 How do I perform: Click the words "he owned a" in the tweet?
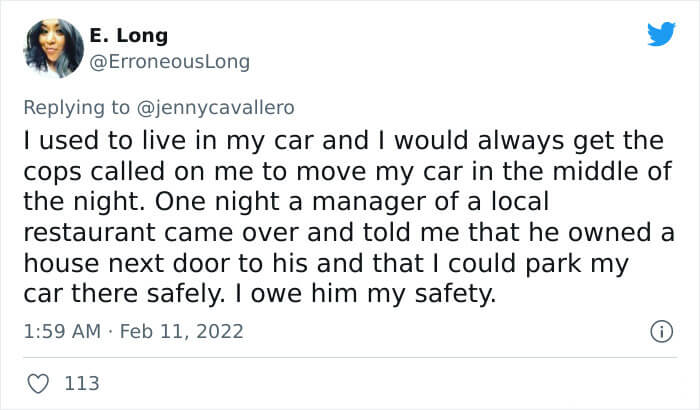602,233
